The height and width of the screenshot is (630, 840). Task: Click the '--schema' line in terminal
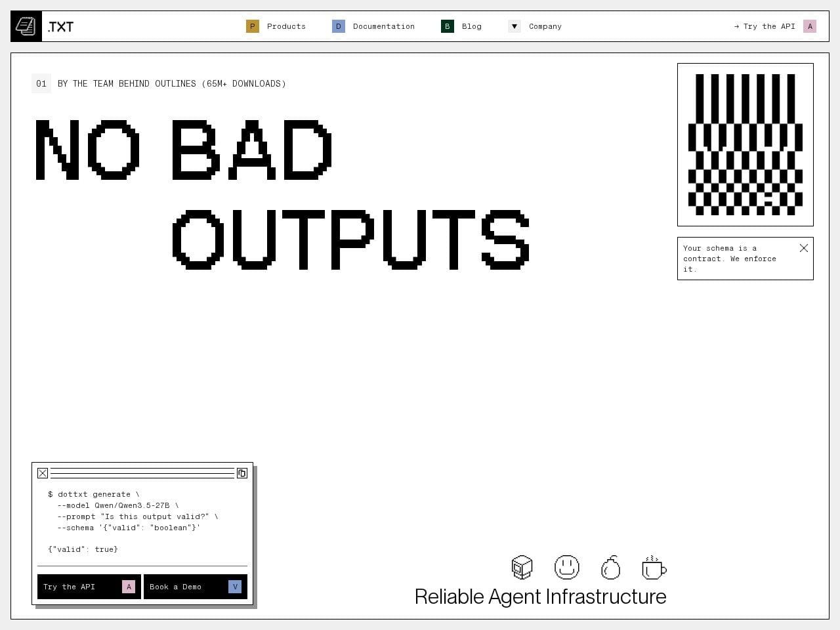[129, 528]
